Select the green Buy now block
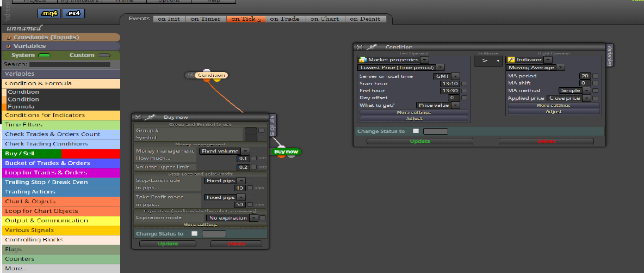This screenshot has height=273, width=644. coord(286,151)
